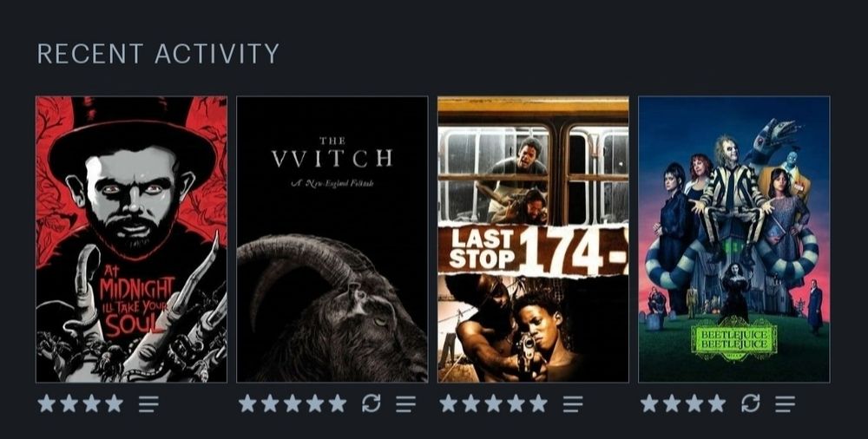The image size is (868, 439).
Task: Open The Witch film poster
Action: tap(332, 239)
